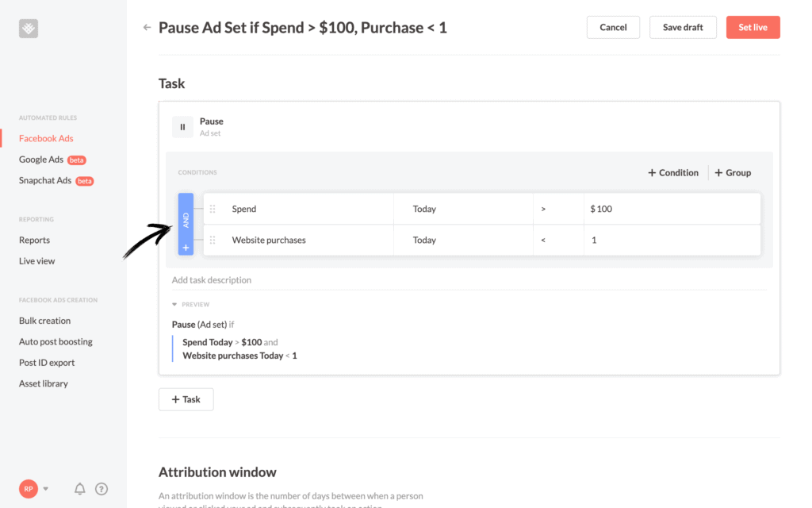Click the back arrow beside rule title
Image resolution: width=812 pixels, height=508 pixels.
pyautogui.click(x=147, y=28)
